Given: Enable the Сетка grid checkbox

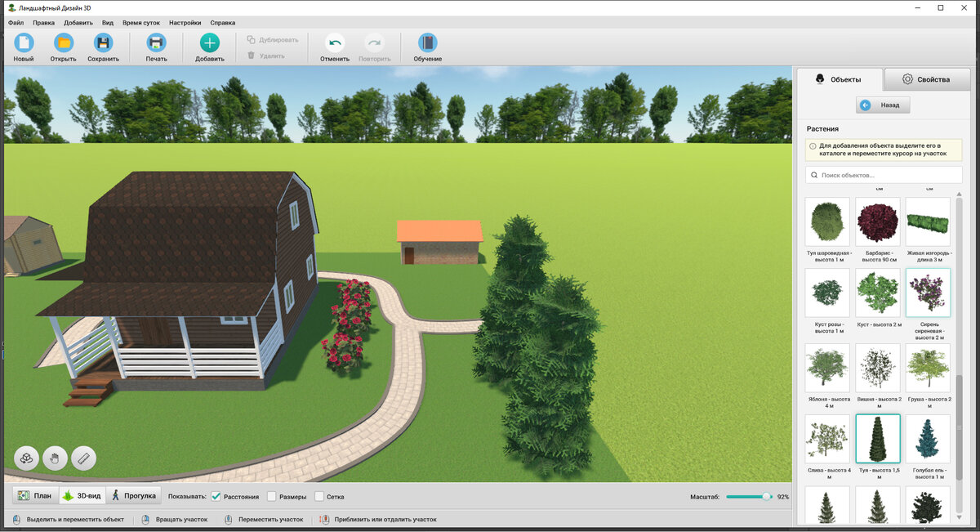Looking at the screenshot, I should pyautogui.click(x=319, y=497).
